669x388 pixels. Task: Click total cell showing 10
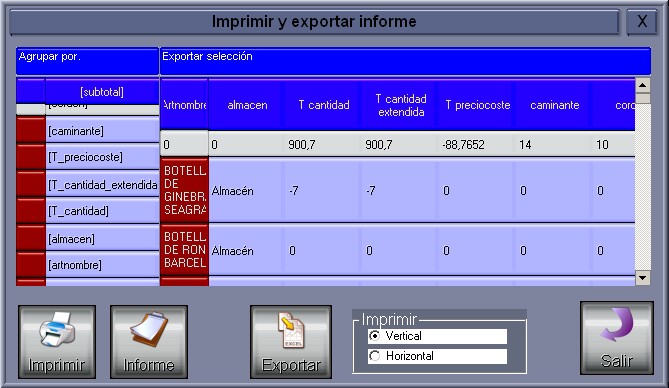[x=614, y=145]
